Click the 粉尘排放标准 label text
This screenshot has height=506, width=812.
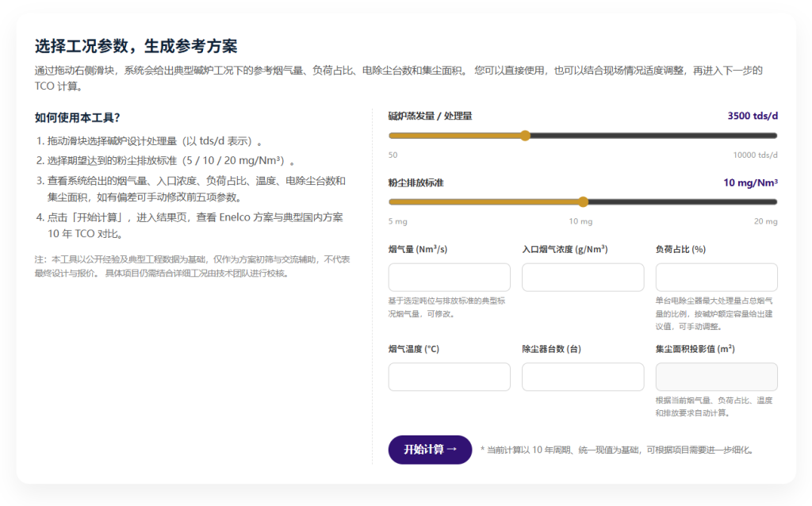coord(416,182)
